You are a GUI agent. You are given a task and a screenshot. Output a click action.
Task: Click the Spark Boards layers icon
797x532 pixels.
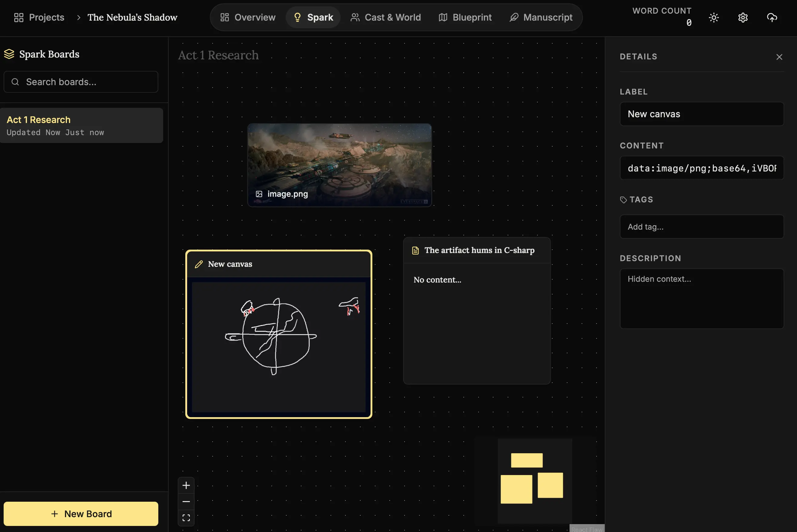coord(9,54)
